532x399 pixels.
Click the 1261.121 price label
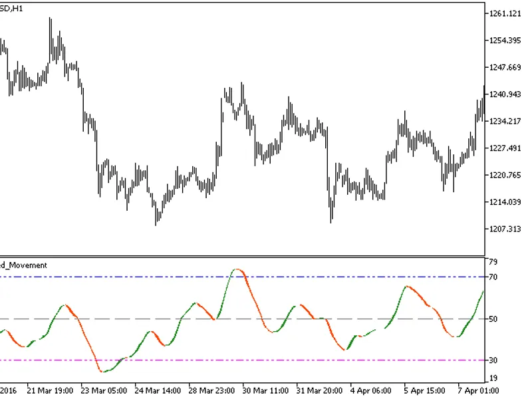tap(505, 13)
